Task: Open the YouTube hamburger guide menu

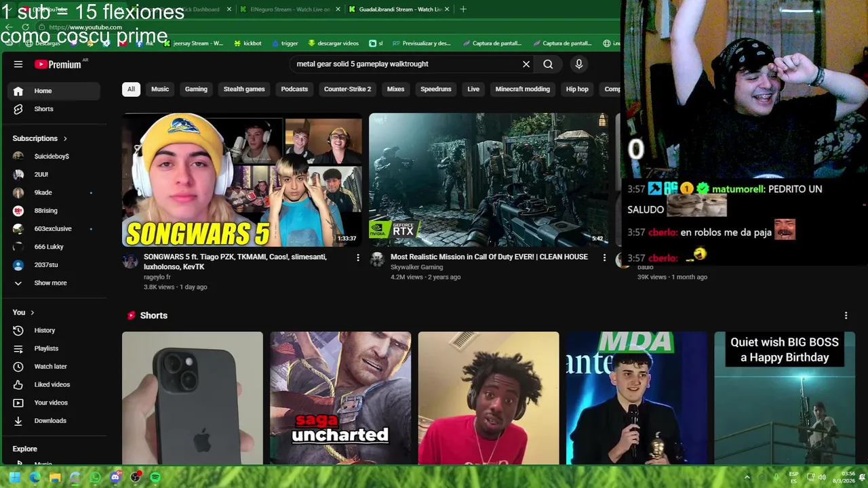Action: tap(18, 64)
